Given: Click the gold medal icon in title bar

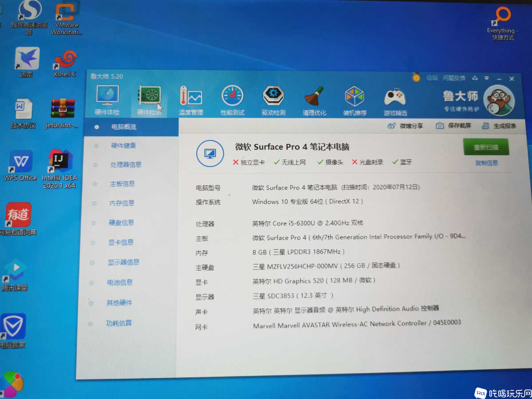Looking at the screenshot, I should pos(416,77).
